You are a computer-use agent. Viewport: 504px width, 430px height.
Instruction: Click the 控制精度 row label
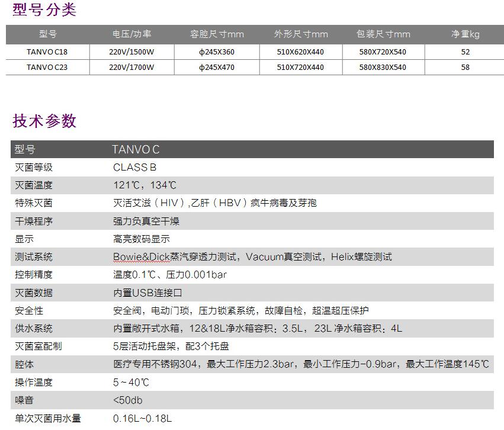[34, 275]
